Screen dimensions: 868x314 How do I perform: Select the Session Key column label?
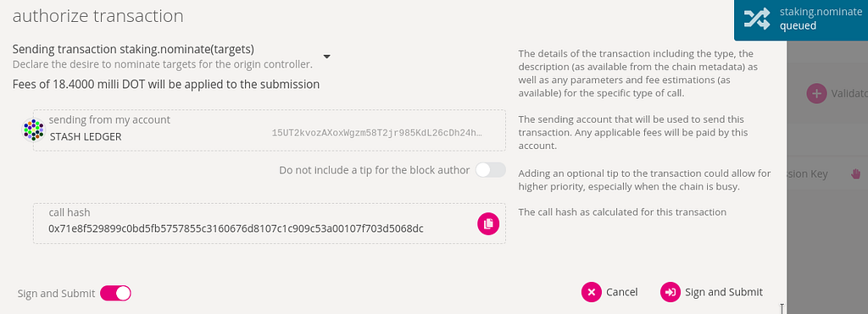tap(807, 174)
